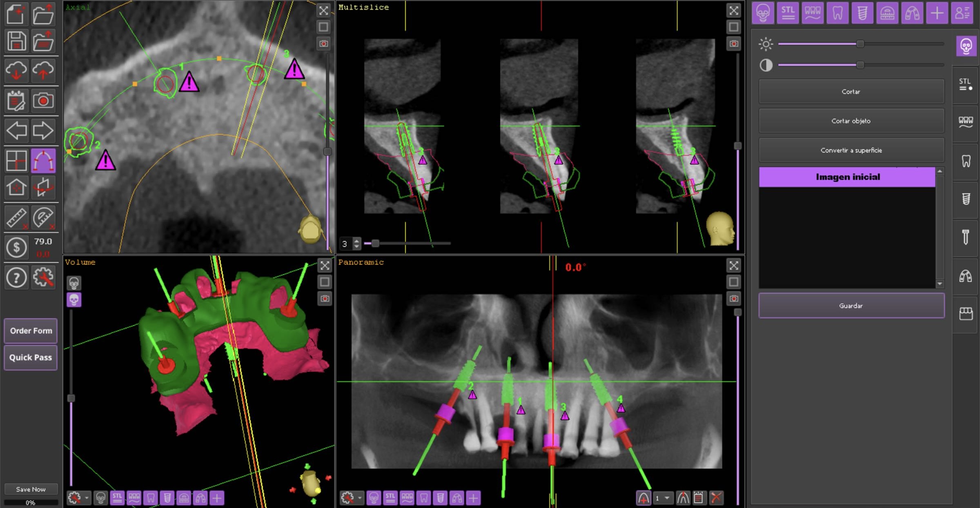Click the Guardar button
Screen dimensions: 980x508
pyautogui.click(x=851, y=306)
